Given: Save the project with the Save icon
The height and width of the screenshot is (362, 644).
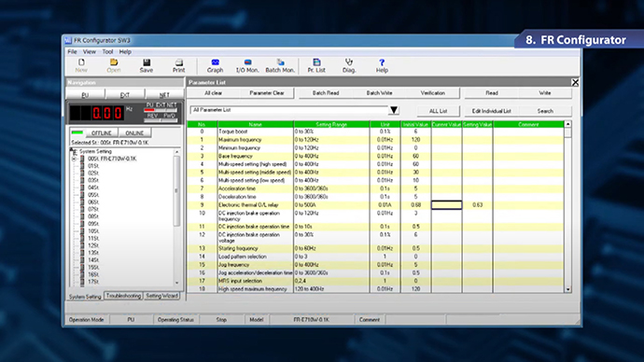Looking at the screenshot, I should point(147,65).
